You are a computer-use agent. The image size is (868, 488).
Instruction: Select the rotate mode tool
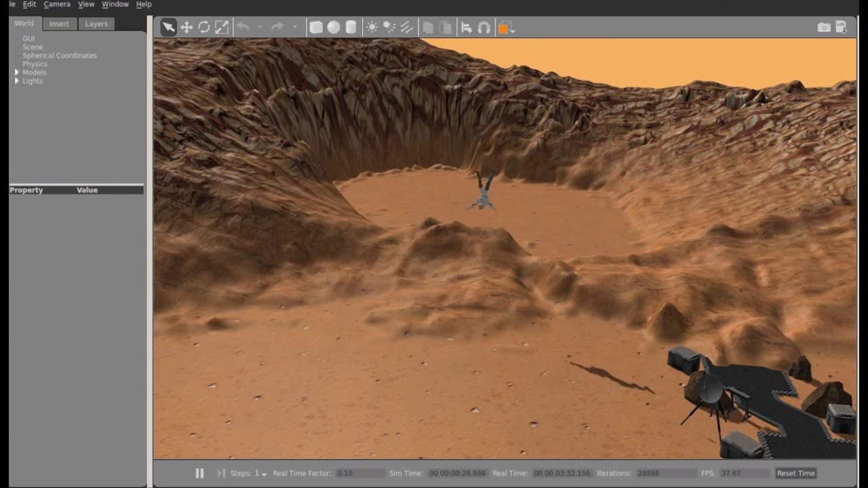coord(204,27)
